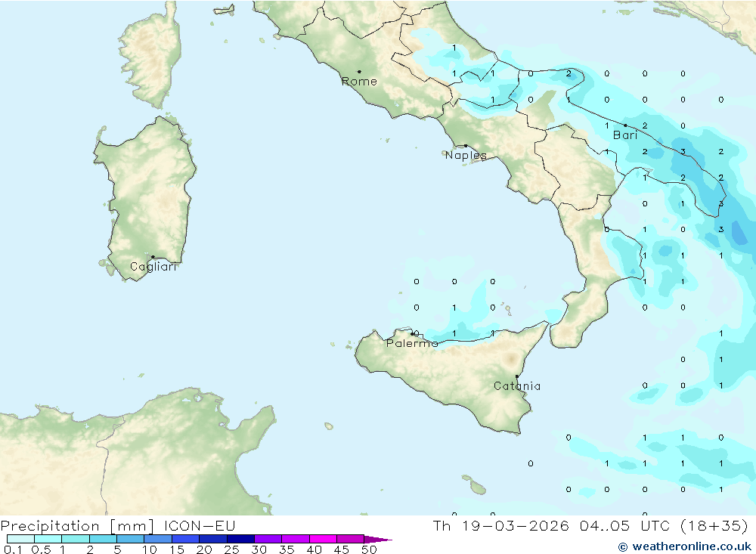756x554 pixels.
Task: Select the 10–15 mm legend color
Action: (158, 539)
